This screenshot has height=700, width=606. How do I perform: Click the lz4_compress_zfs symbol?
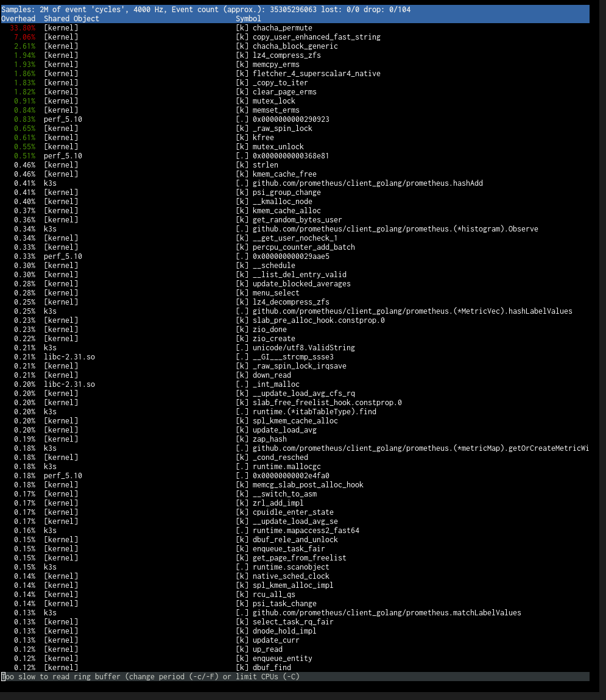coord(286,55)
